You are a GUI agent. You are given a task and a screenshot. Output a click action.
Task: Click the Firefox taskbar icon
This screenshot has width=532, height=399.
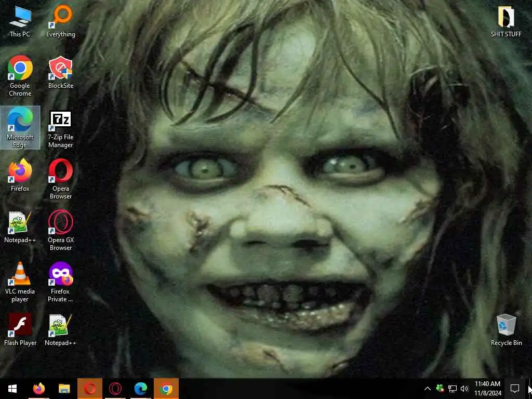39,389
